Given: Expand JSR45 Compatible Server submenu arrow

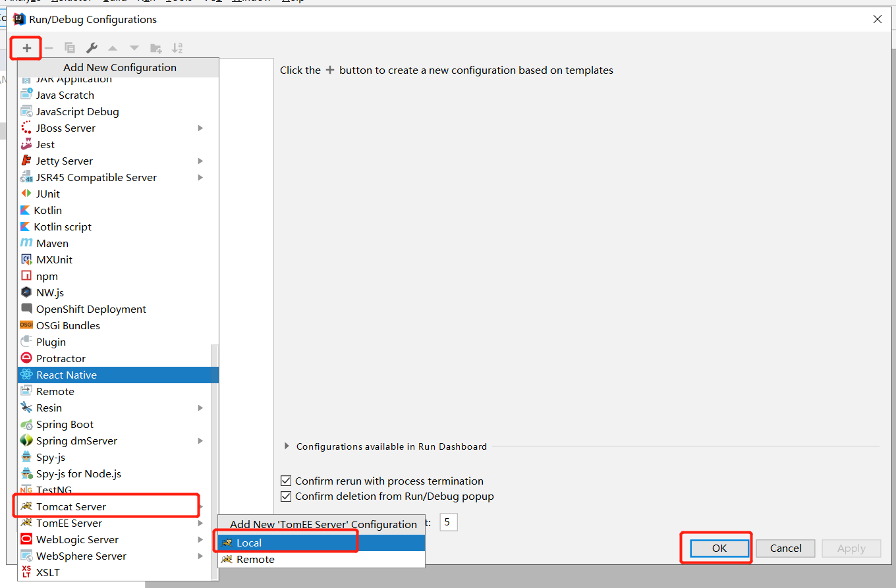Looking at the screenshot, I should click(200, 177).
